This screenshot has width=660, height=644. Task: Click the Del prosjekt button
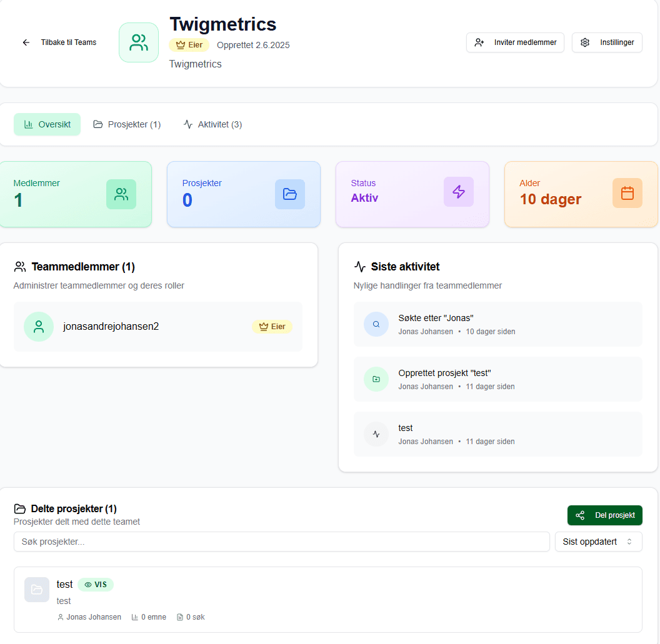[604, 515]
